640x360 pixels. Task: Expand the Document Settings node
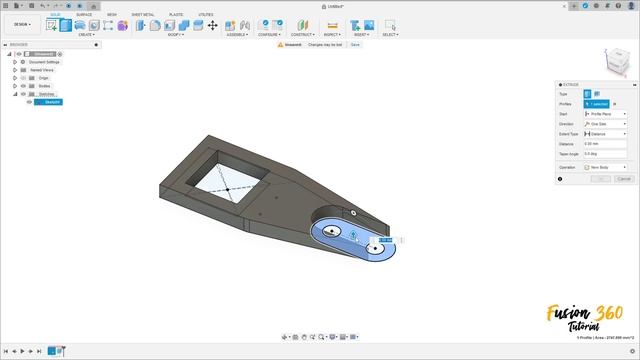[x=15, y=62]
